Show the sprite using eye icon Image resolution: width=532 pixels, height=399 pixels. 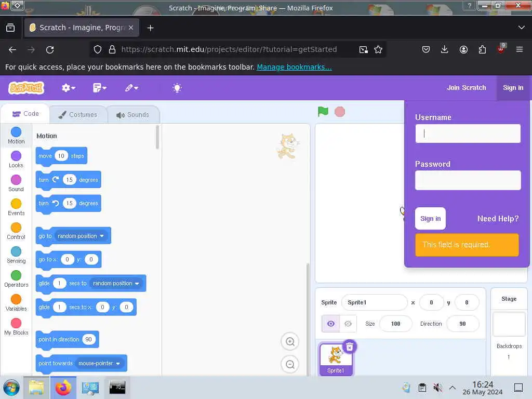pyautogui.click(x=330, y=324)
